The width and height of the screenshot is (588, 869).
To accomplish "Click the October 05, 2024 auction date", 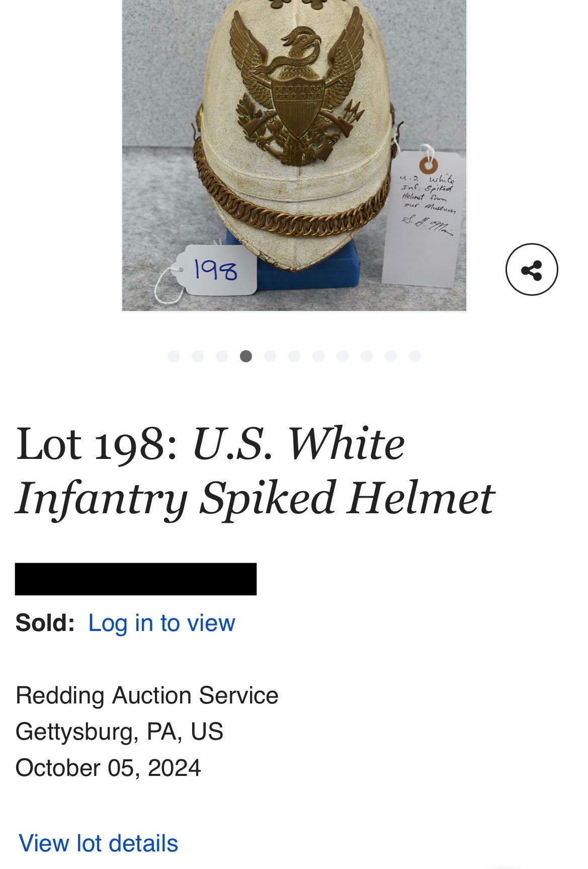I will pyautogui.click(x=108, y=768).
